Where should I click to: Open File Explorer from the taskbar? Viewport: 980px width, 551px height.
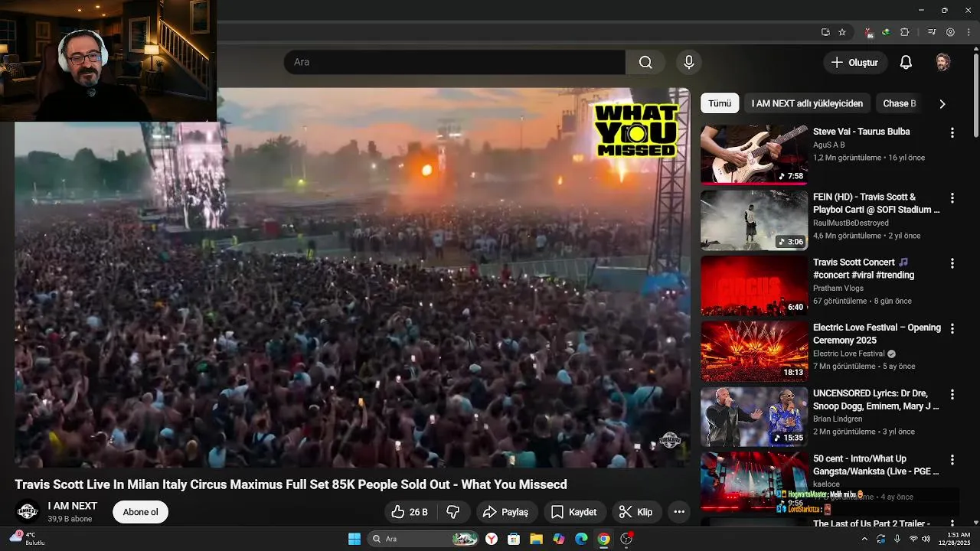coord(536,539)
